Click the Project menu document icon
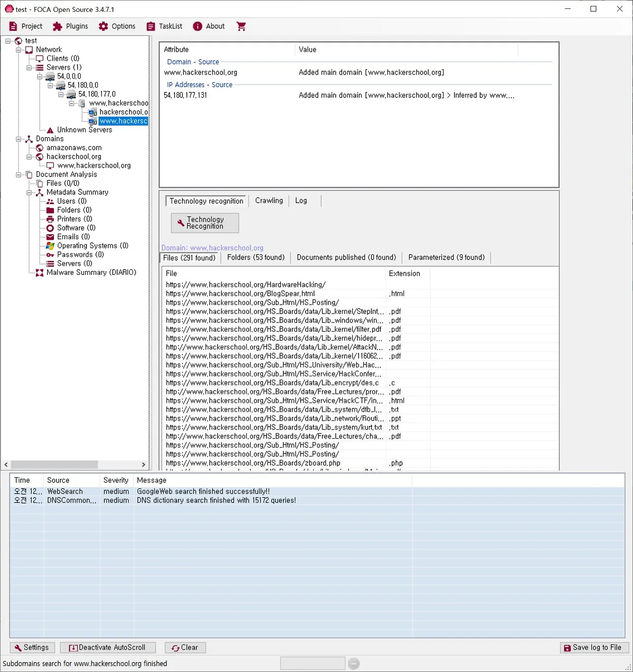The height and width of the screenshot is (672, 633). pyautogui.click(x=13, y=26)
